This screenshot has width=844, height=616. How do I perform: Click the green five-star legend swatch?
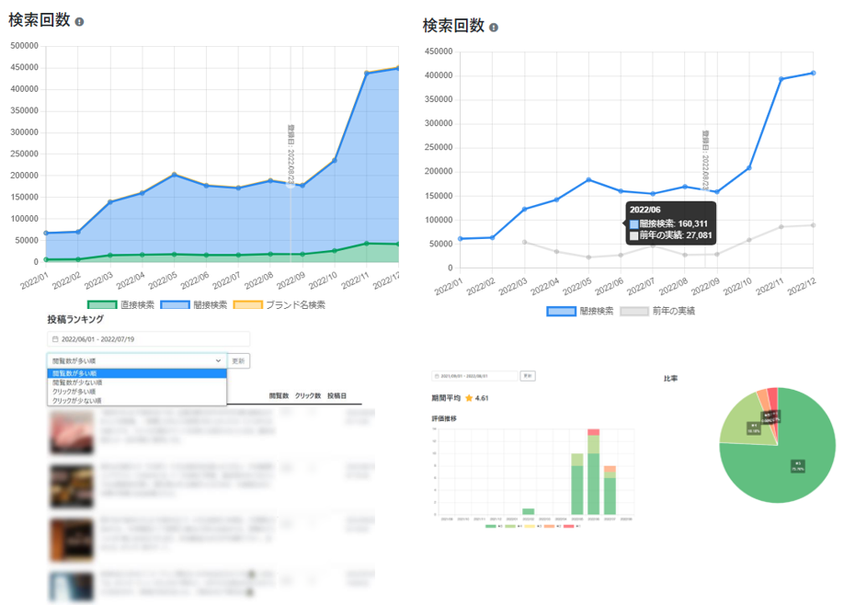(490, 526)
